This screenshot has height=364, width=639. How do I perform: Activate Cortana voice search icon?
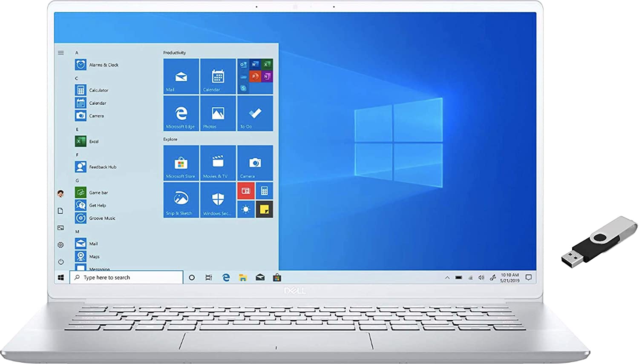tap(192, 277)
